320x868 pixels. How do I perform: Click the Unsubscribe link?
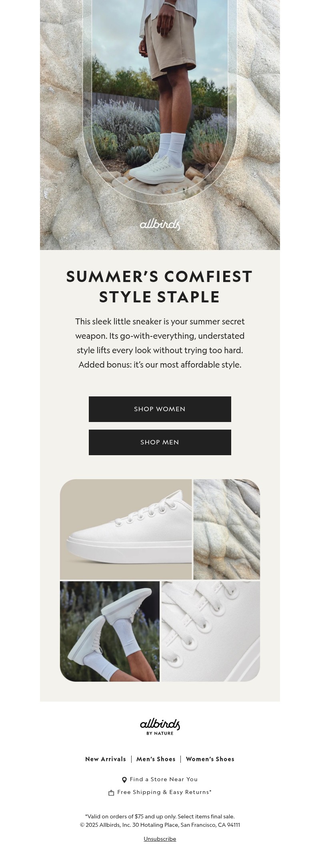160,839
